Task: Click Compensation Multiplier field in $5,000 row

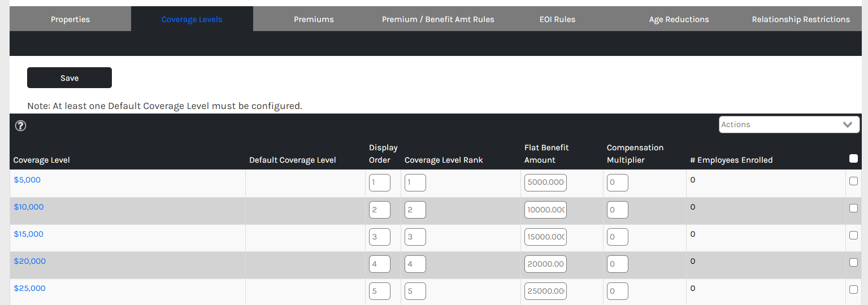Action: tap(618, 183)
